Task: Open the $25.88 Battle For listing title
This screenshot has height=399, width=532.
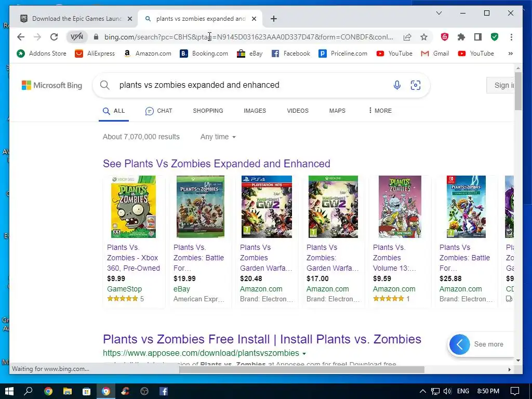Action: click(464, 258)
